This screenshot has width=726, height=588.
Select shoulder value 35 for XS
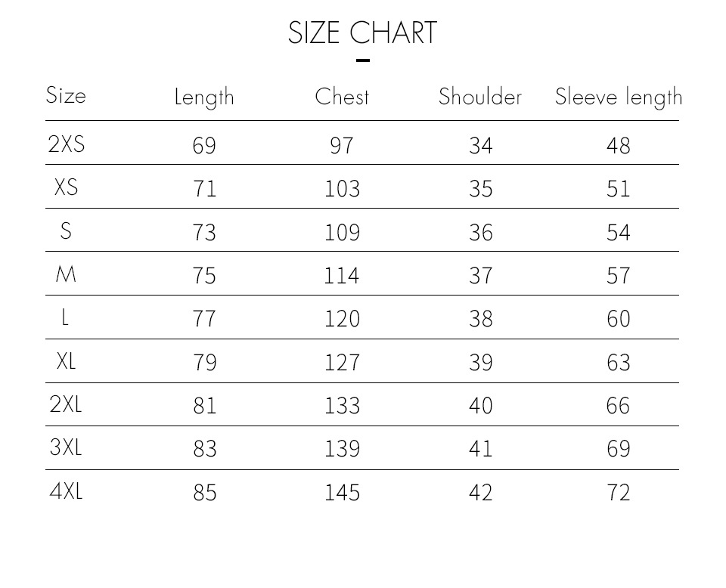point(481,189)
